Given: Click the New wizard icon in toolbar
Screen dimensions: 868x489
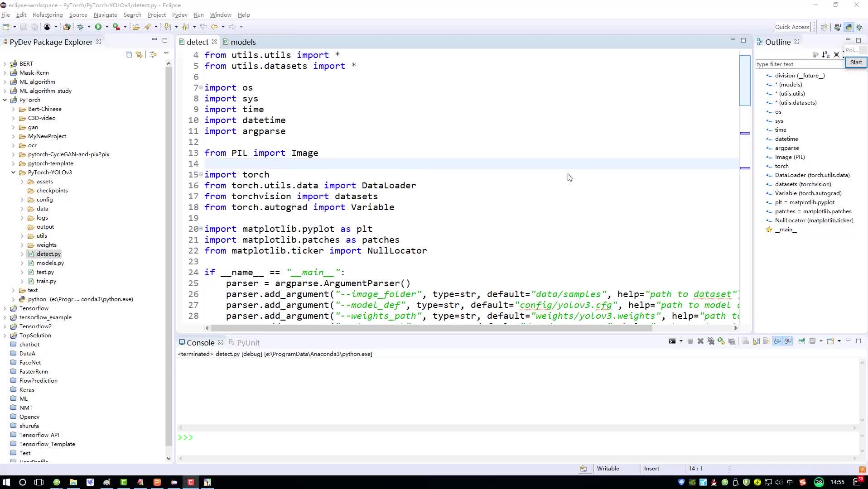Looking at the screenshot, I should point(6,27).
